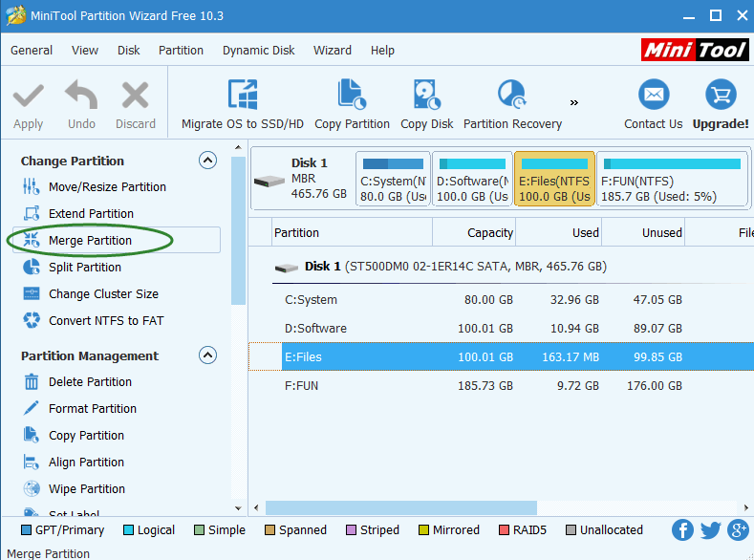Click the Mirrored legend swatch
The height and width of the screenshot is (560, 754).
point(423,530)
